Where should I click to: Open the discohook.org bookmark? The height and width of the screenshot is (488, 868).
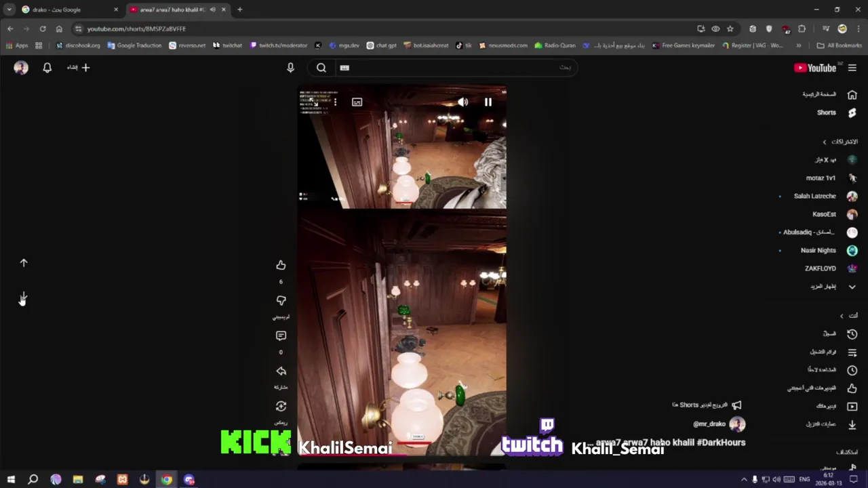coord(78,45)
